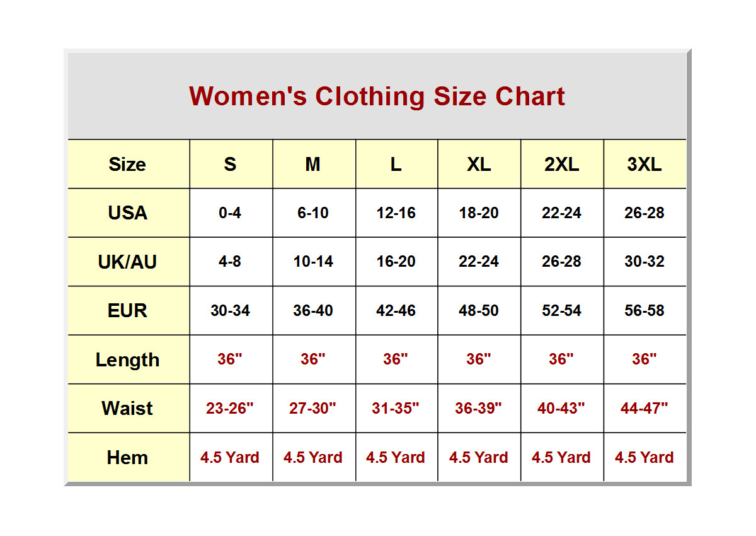The image size is (756, 536).
Task: Select the EUR 52-54 cell
Action: (561, 311)
